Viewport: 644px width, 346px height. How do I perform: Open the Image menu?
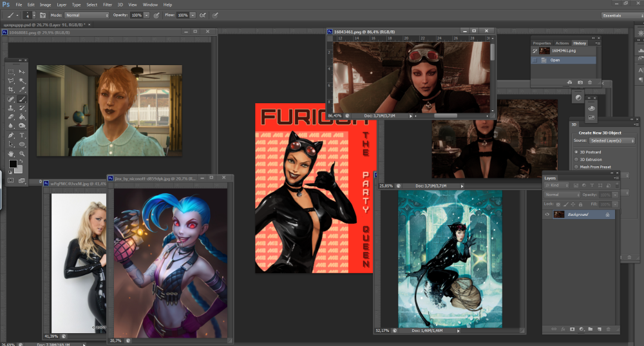(45, 5)
